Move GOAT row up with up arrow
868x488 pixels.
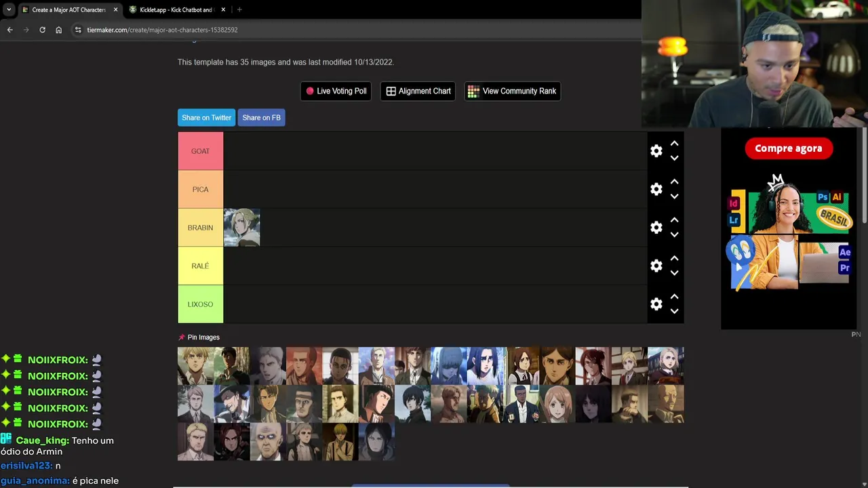click(x=674, y=144)
